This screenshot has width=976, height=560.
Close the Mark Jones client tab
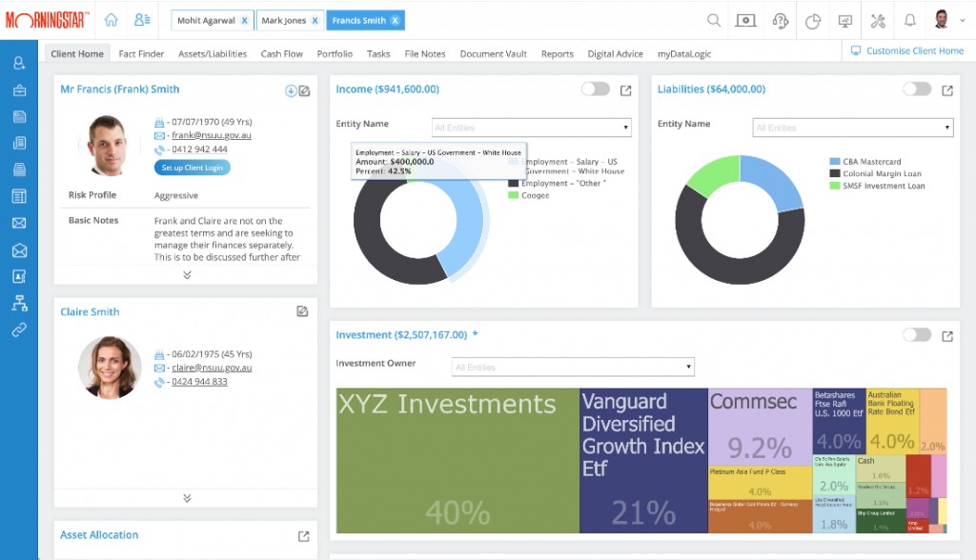point(315,21)
